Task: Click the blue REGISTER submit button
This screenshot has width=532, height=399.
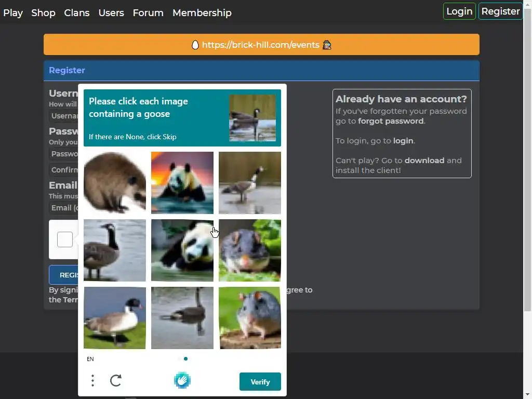Action: coord(64,275)
